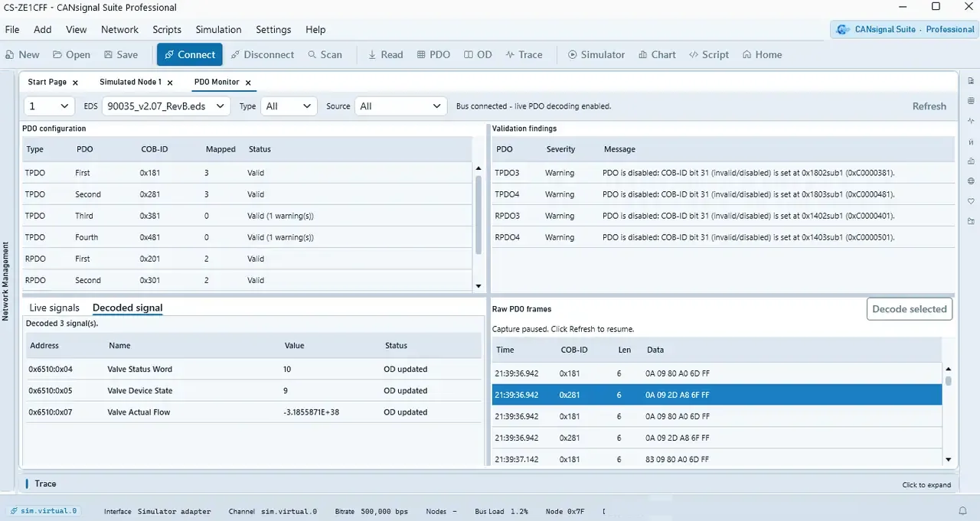Open the PDO toolbar item
The image size is (980, 521).
(433, 54)
